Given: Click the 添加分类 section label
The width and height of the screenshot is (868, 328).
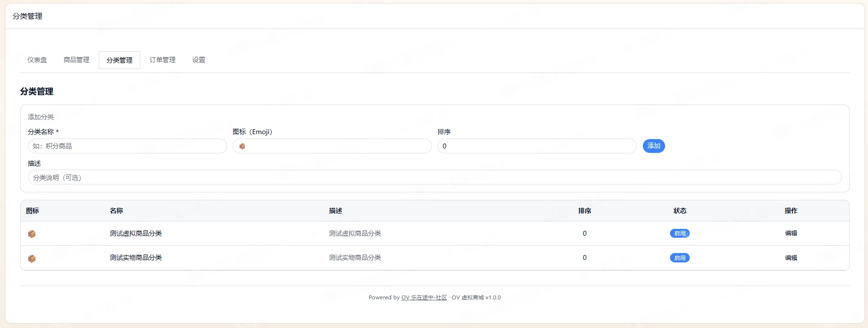Looking at the screenshot, I should 41,117.
